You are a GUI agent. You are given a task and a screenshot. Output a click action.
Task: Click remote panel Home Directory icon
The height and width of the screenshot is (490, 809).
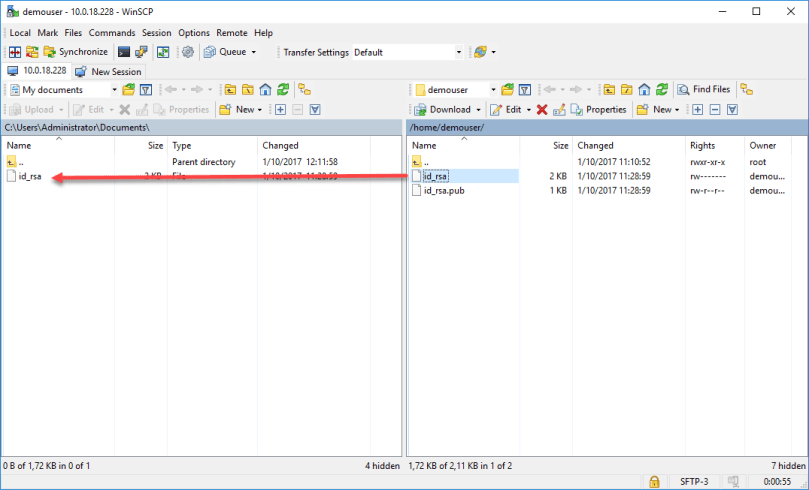644,90
